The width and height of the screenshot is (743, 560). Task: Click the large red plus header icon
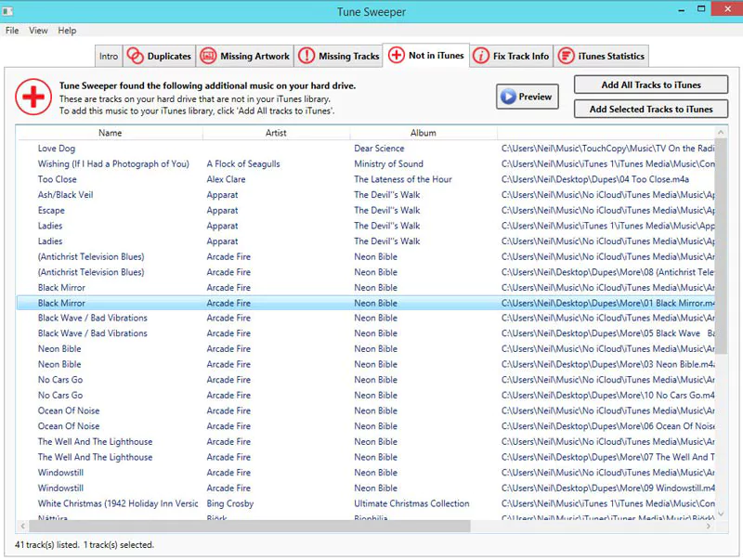coord(33,97)
